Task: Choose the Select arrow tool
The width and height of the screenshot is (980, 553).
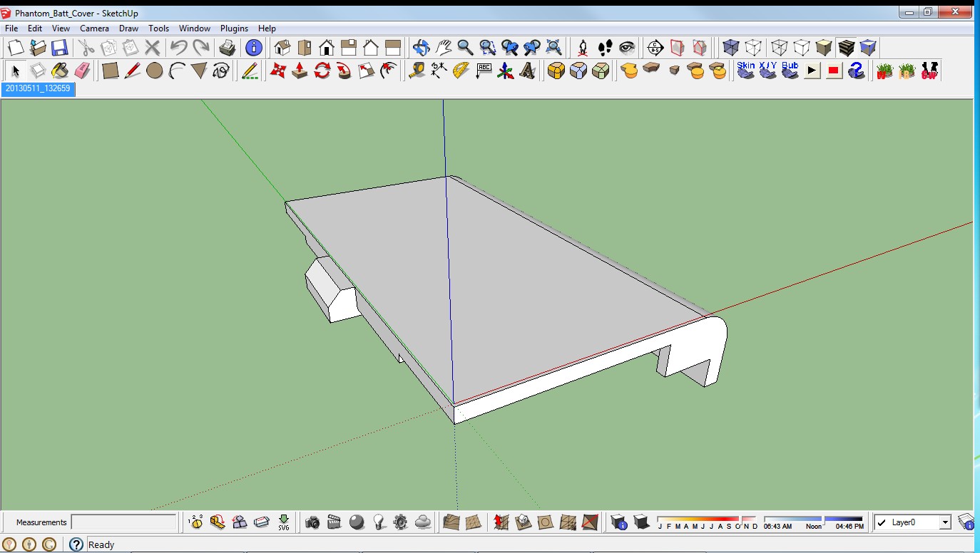Action: (16, 71)
